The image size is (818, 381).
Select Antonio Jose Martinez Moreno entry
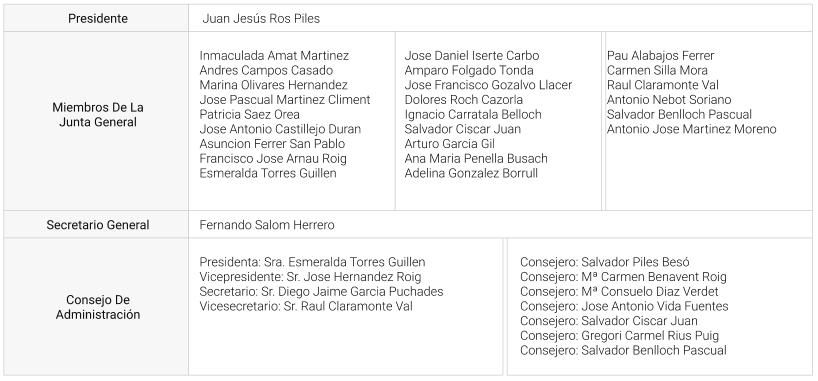click(691, 129)
